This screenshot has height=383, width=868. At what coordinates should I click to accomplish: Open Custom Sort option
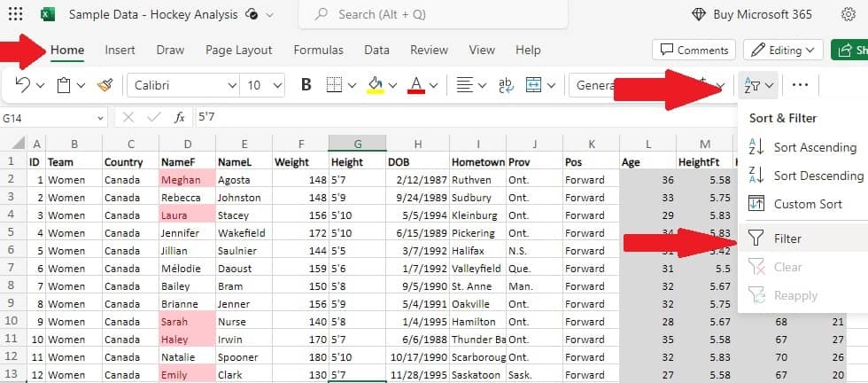pos(802,204)
